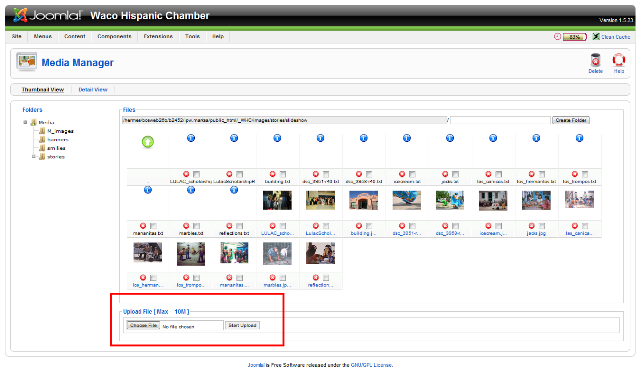Click red delete icon for mananitas.txt
640x368 pixels.
click(142, 226)
